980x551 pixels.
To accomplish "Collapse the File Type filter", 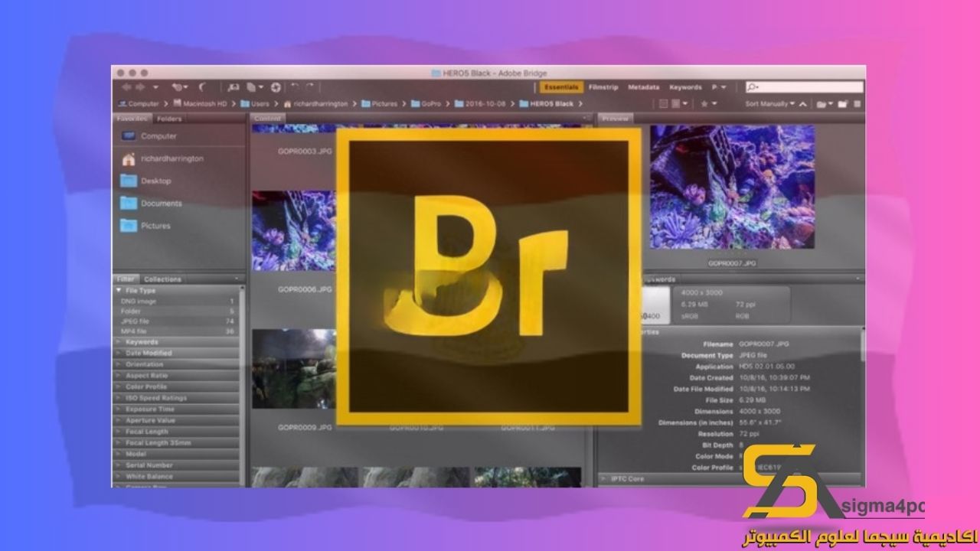I will tap(119, 291).
